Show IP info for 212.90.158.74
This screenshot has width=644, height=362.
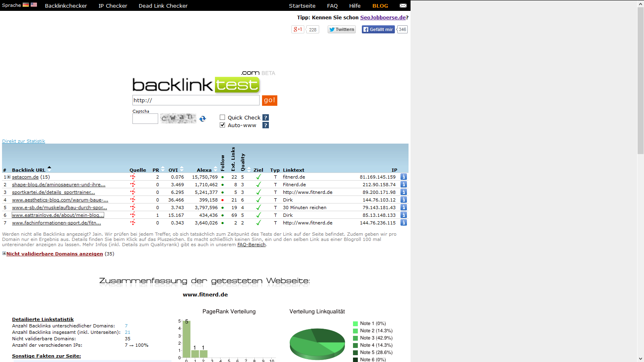[404, 184]
